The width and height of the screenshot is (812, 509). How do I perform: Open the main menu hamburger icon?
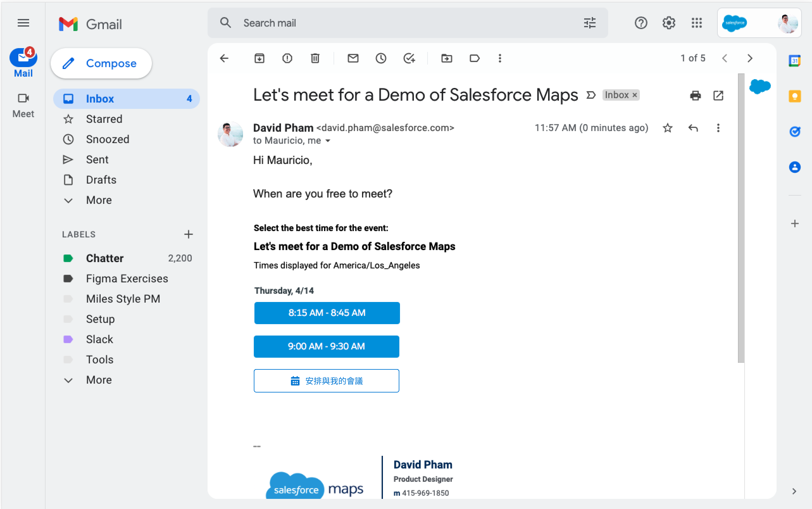[x=23, y=23]
